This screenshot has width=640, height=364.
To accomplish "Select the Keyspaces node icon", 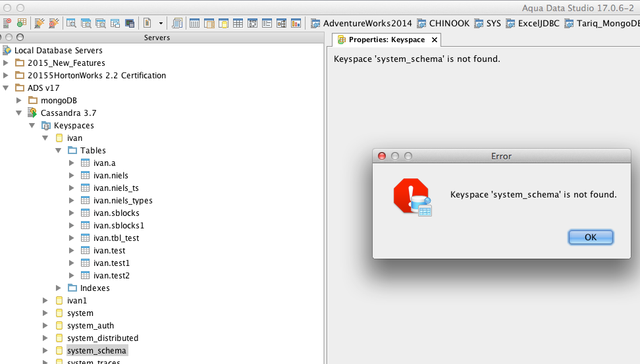I will pyautogui.click(x=45, y=125).
